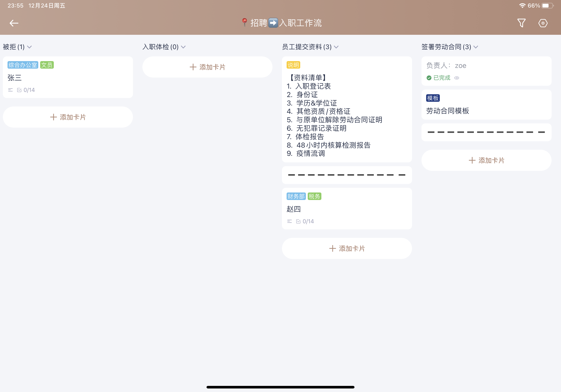Click the iPad home indicator bar
Viewport: 561px width, 392px height.
pyautogui.click(x=280, y=387)
